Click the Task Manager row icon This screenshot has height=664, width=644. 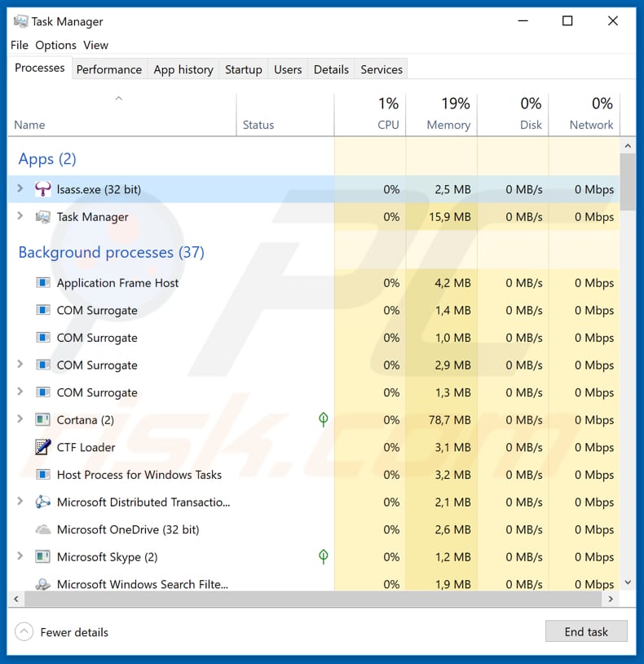[42, 217]
